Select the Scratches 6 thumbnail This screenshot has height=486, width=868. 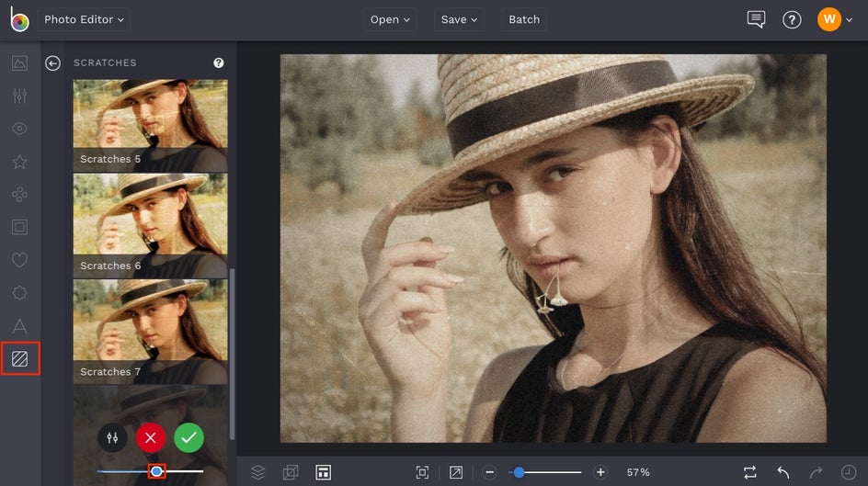point(150,225)
